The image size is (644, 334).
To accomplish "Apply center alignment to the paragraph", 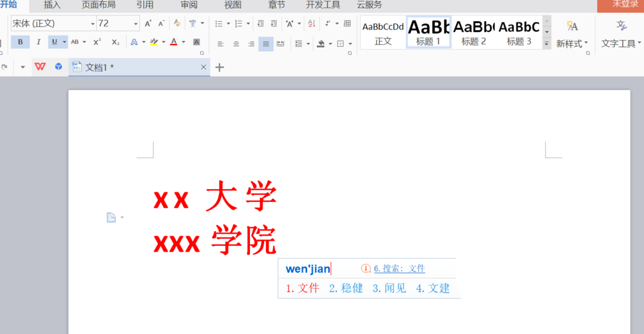I will tap(236, 44).
